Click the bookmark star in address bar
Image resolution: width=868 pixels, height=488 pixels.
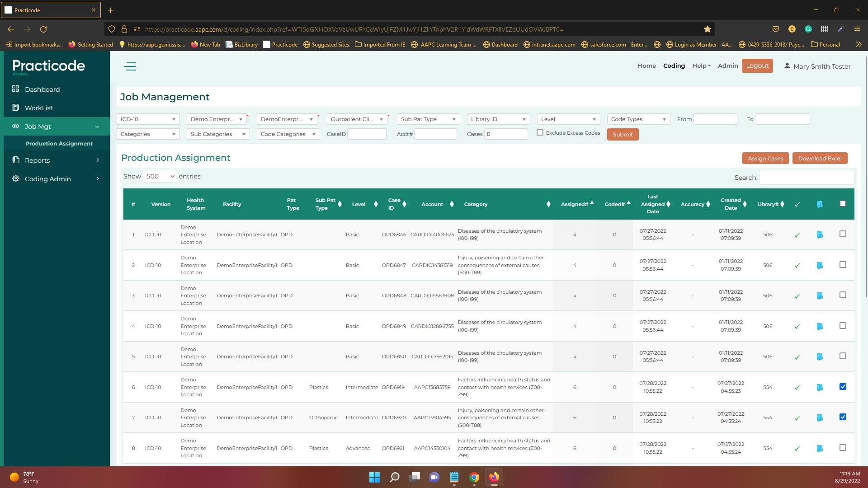coord(707,29)
